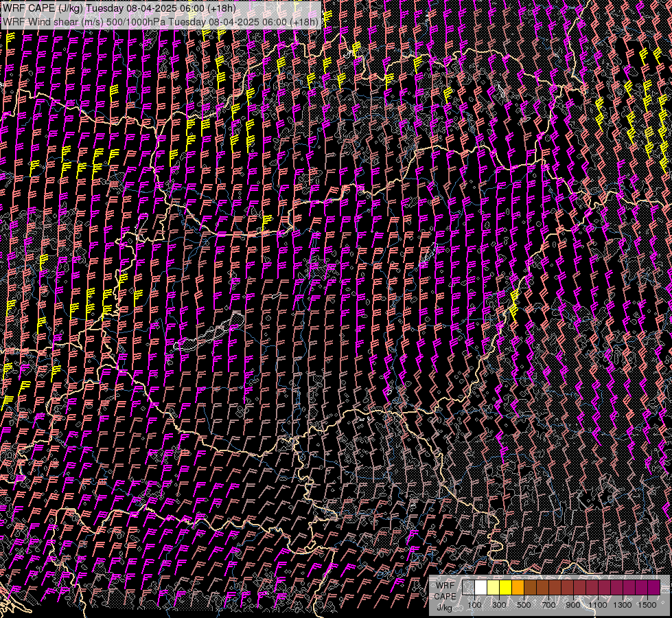
Task: Click the legend value '1100'
Action: pos(597,605)
